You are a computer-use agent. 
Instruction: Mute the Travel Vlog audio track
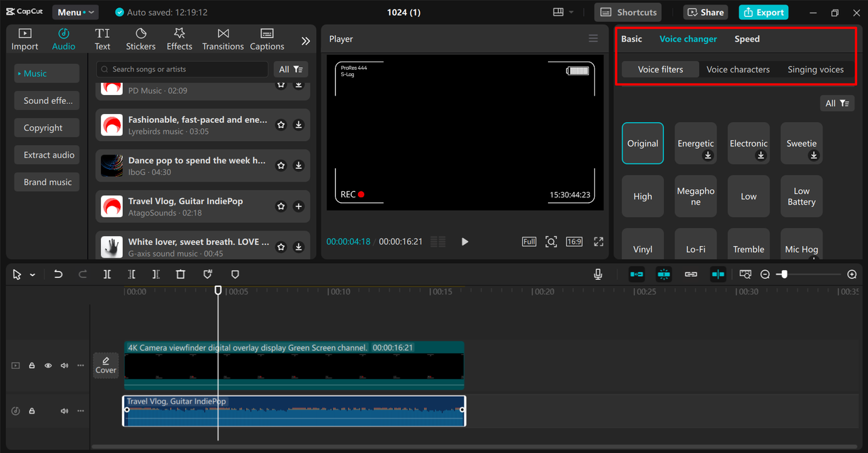pyautogui.click(x=64, y=411)
